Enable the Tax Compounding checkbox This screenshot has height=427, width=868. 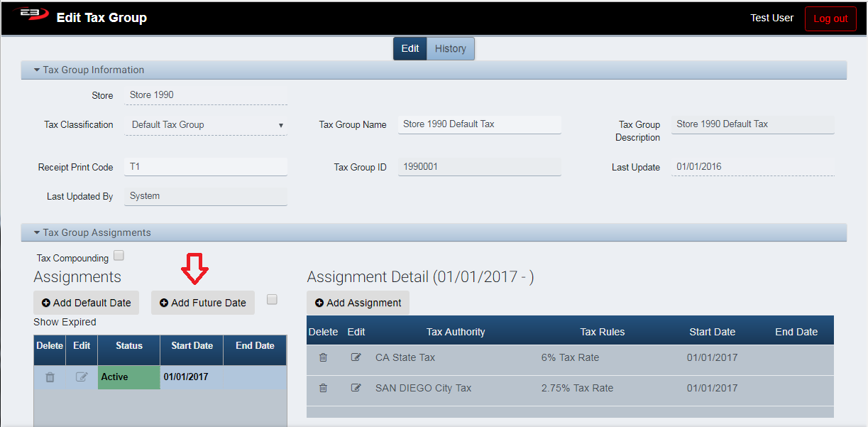pos(119,256)
